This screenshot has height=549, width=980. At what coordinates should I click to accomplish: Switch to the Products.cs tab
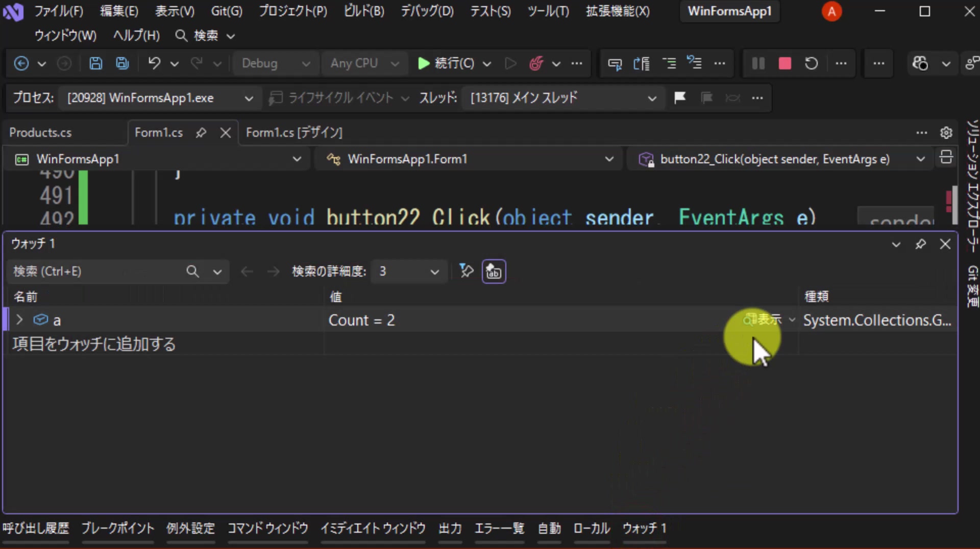[x=40, y=133]
